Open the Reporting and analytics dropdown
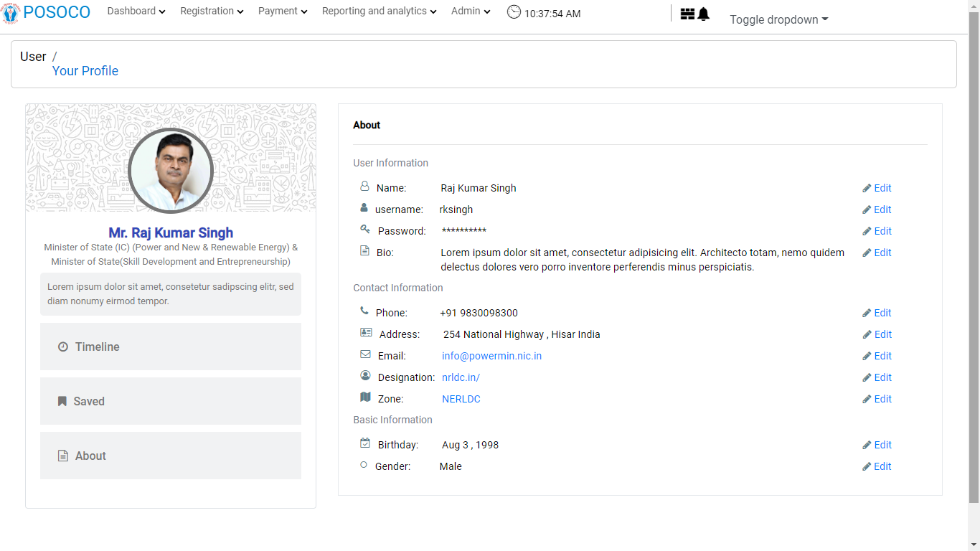This screenshot has width=980, height=551. 379,11
